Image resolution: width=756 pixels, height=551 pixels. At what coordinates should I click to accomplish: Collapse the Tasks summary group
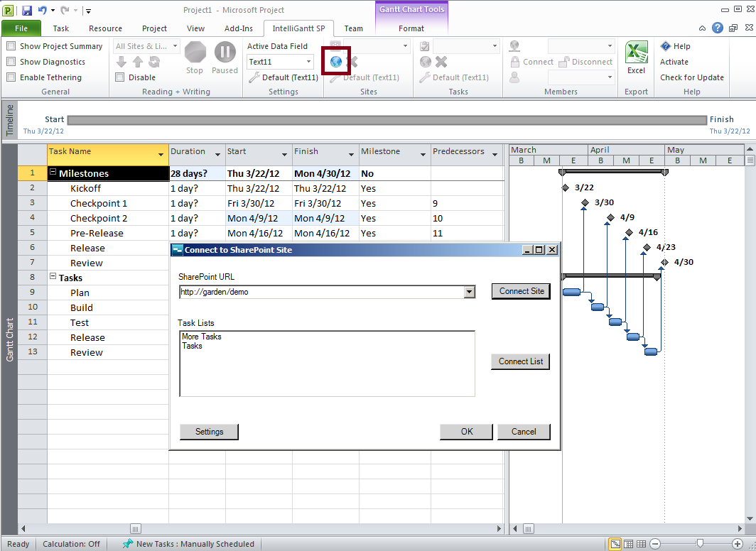53,276
